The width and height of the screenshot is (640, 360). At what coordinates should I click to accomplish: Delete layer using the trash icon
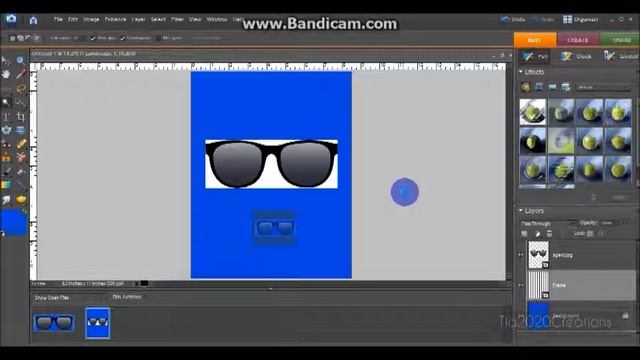point(549,234)
